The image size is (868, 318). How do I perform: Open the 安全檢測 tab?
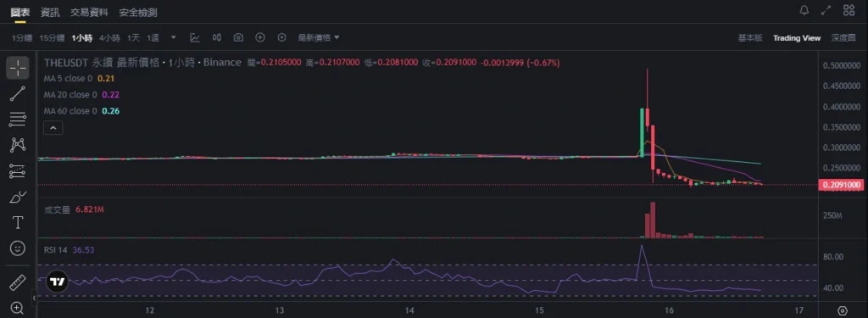pos(138,12)
